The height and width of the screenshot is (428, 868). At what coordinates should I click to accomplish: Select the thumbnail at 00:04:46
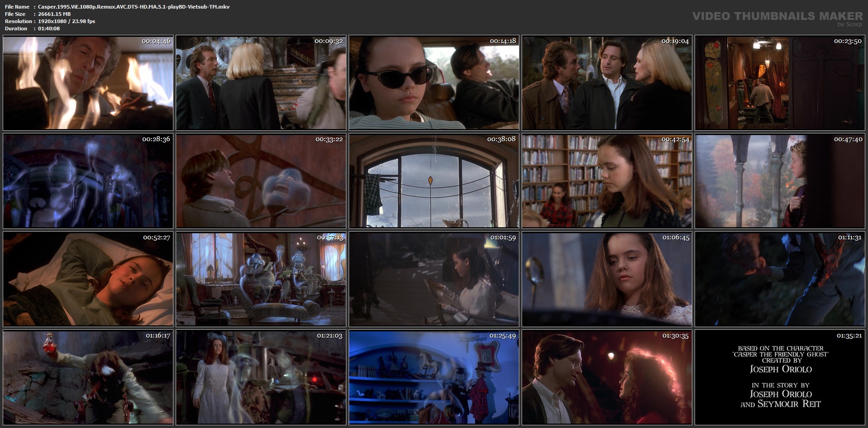point(88,83)
